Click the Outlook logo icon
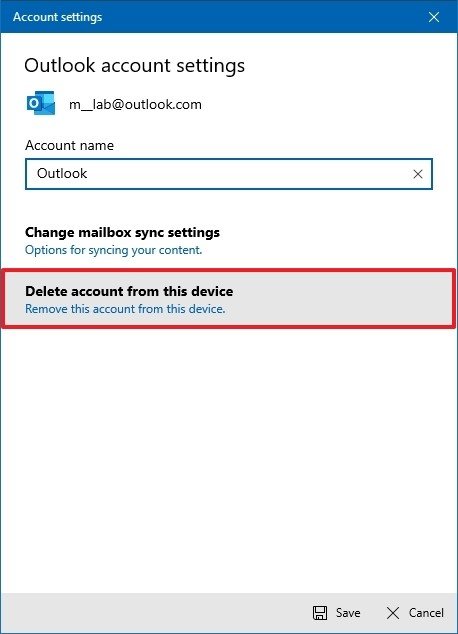The width and height of the screenshot is (458, 634). (x=40, y=103)
